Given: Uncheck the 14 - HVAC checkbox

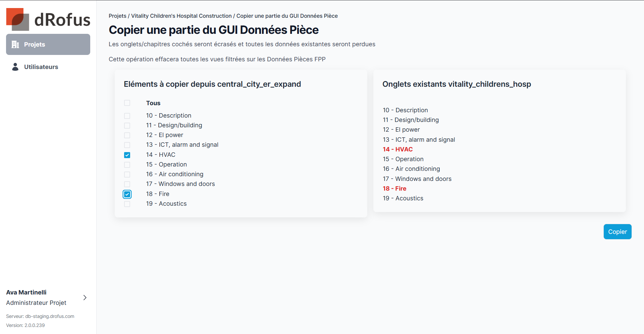Looking at the screenshot, I should tap(127, 155).
